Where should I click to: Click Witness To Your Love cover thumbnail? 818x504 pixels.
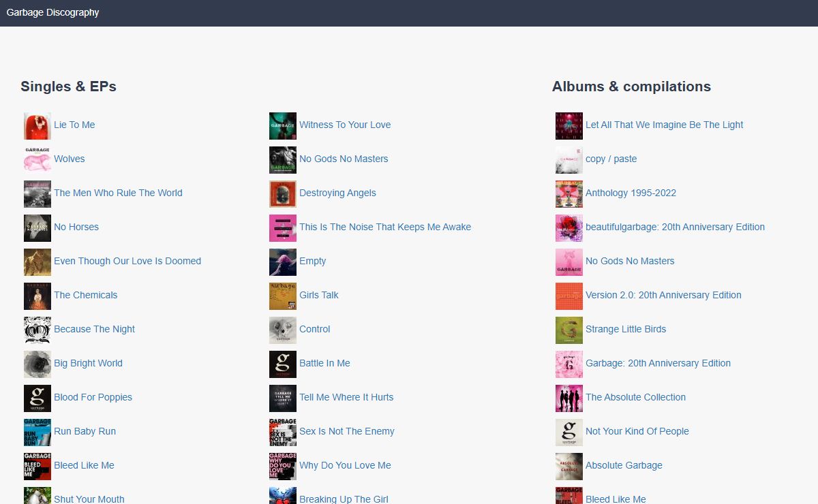coord(283,126)
